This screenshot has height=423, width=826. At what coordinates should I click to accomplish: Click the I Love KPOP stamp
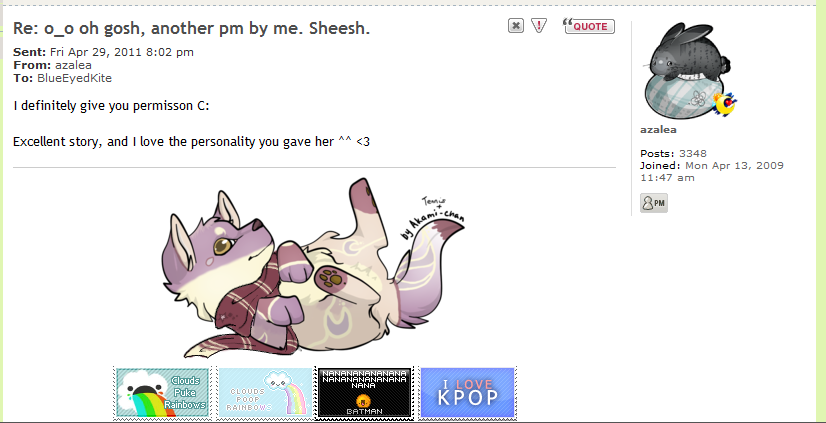tap(467, 393)
